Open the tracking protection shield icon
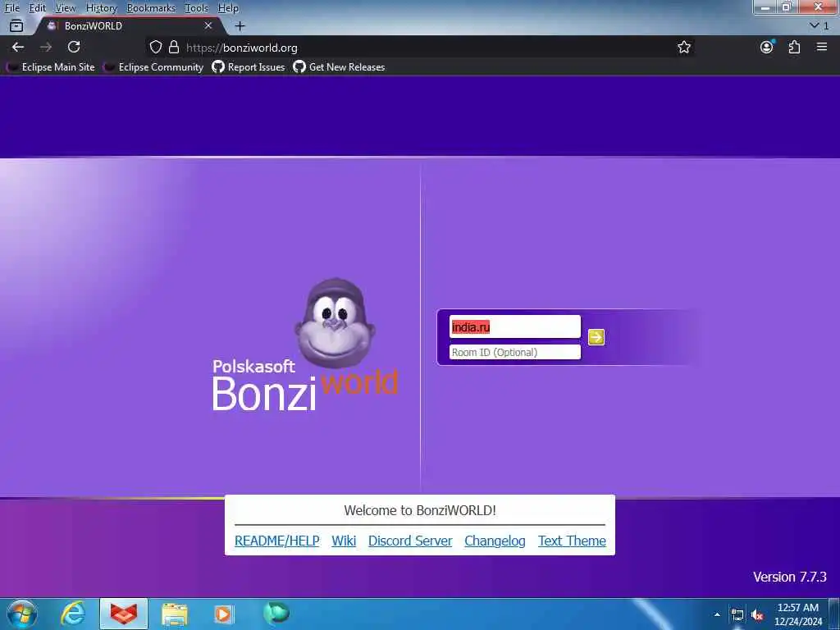Image resolution: width=840 pixels, height=630 pixels. point(155,47)
